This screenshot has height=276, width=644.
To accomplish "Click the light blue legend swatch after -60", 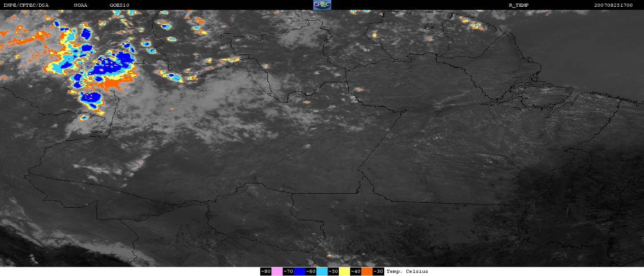I will (322, 272).
